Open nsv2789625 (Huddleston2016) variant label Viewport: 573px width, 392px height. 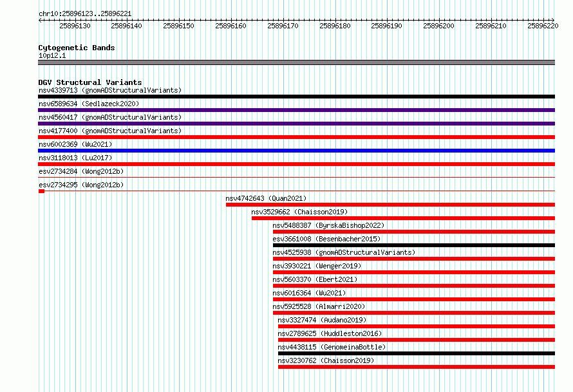[x=330, y=333]
